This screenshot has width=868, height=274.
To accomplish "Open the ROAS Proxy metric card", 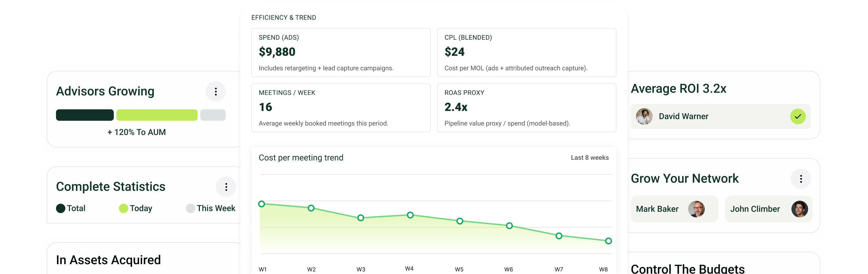I will pos(526,108).
